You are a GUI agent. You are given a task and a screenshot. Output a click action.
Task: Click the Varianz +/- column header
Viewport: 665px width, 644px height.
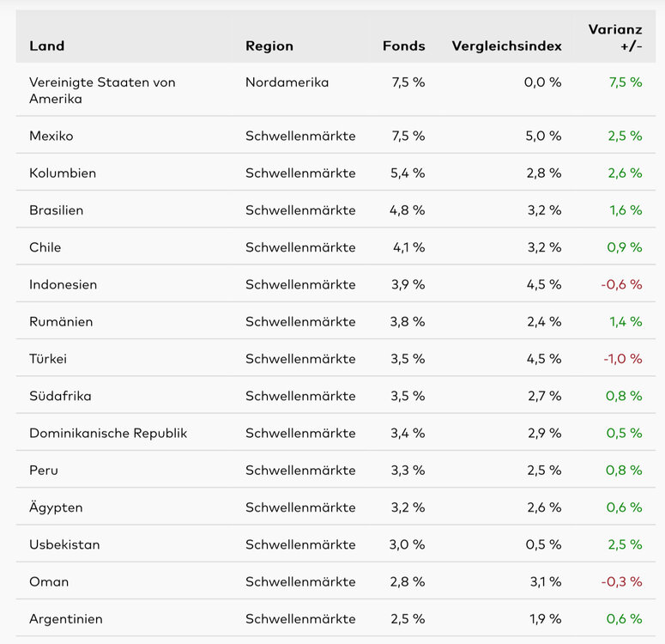click(615, 37)
